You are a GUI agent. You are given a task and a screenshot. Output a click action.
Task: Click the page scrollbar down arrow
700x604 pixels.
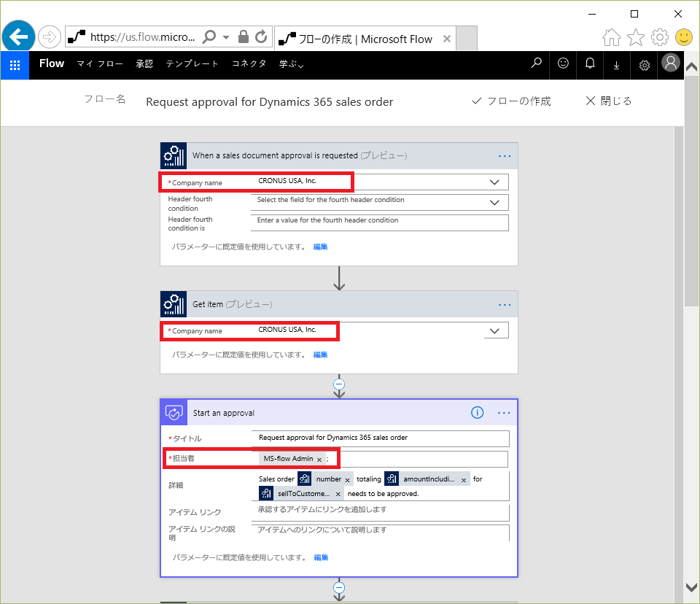click(691, 587)
